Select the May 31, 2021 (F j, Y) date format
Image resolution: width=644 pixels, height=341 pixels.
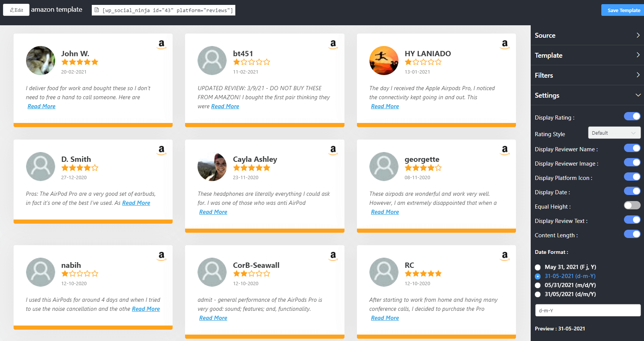point(537,267)
